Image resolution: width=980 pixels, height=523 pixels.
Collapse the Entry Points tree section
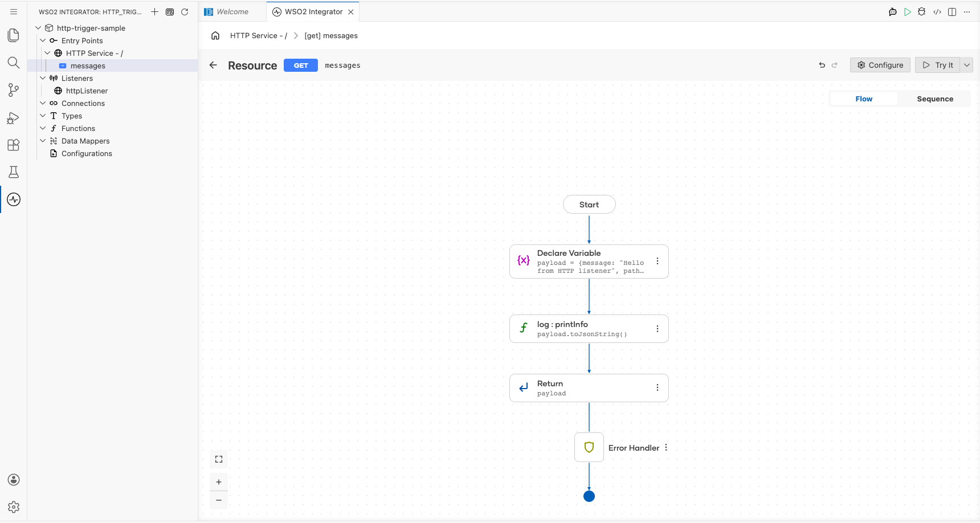pos(43,40)
